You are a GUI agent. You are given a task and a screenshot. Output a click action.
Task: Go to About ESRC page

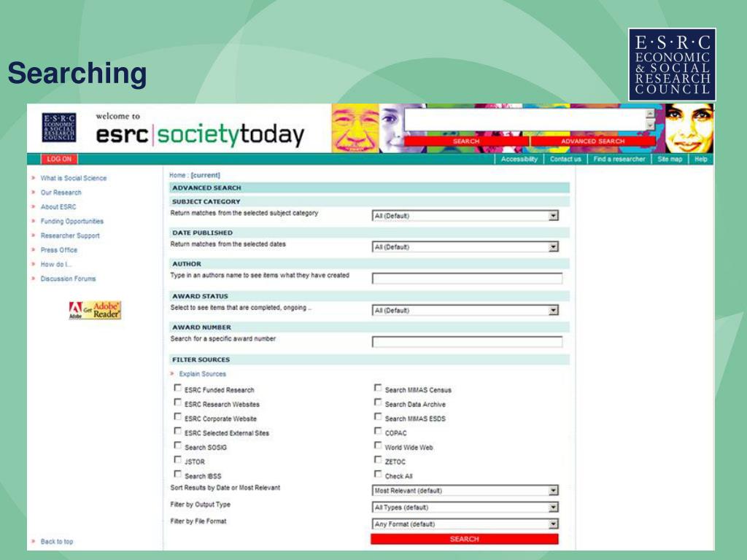(58, 206)
